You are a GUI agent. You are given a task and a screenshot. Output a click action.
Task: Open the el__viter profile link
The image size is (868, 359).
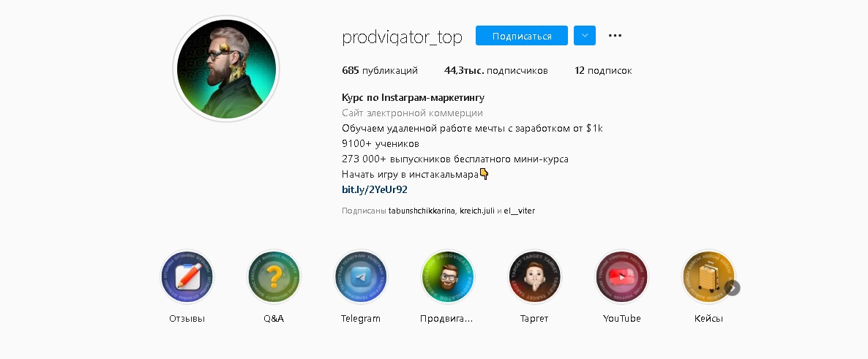pyautogui.click(x=519, y=211)
